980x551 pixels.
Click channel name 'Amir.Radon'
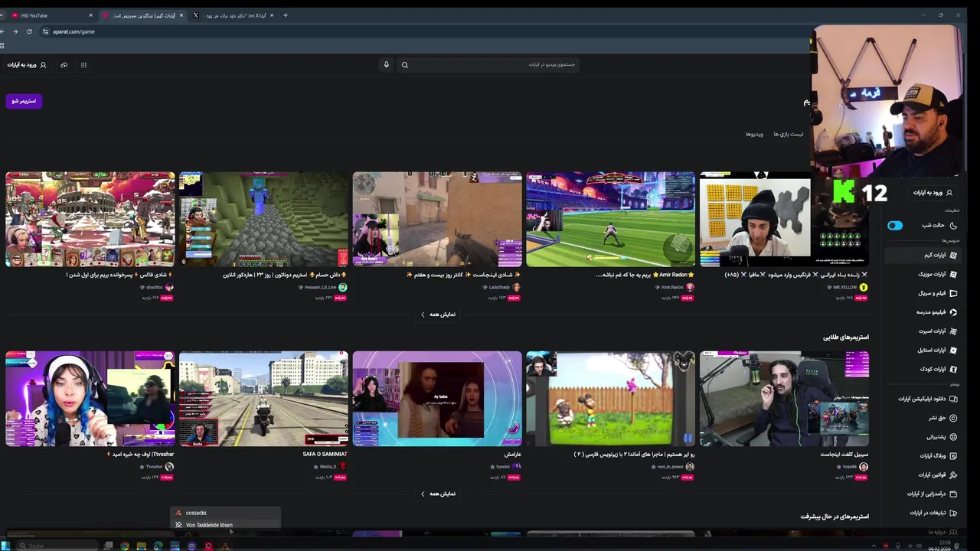(672, 288)
